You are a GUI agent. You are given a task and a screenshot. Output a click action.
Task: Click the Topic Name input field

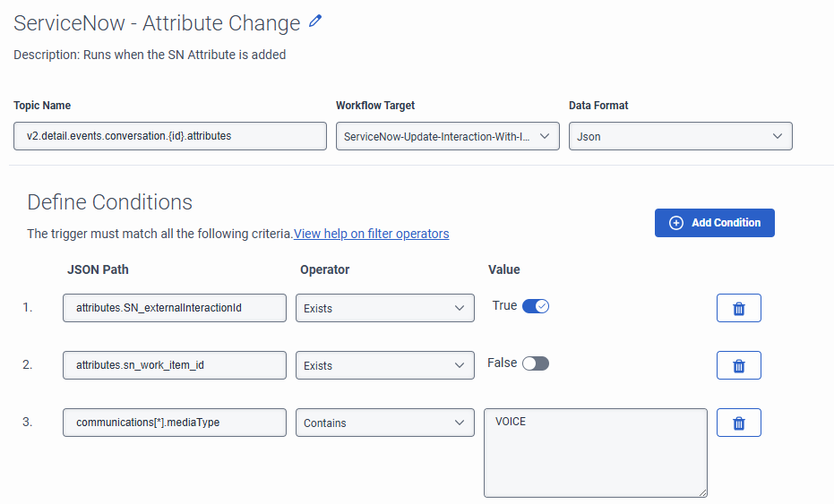pyautogui.click(x=170, y=136)
